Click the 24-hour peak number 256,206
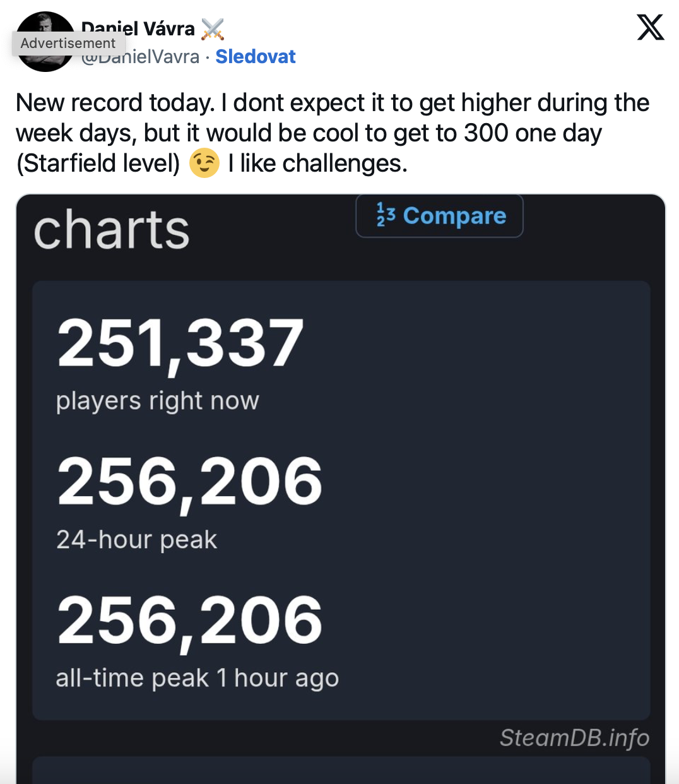 [x=189, y=482]
